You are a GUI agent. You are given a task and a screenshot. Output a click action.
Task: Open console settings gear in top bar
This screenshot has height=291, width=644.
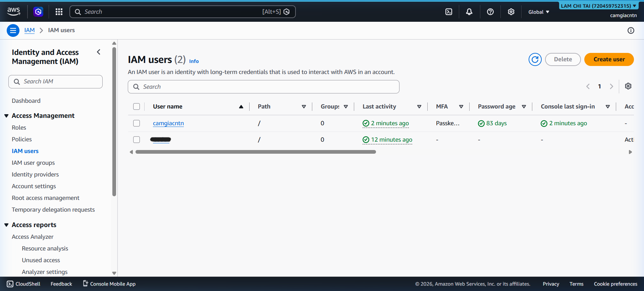(511, 12)
